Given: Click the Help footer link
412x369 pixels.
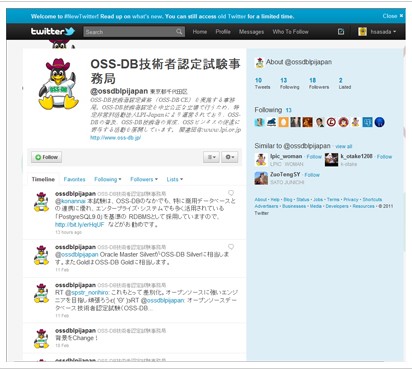Looking at the screenshot, I should pyautogui.click(x=275, y=199).
